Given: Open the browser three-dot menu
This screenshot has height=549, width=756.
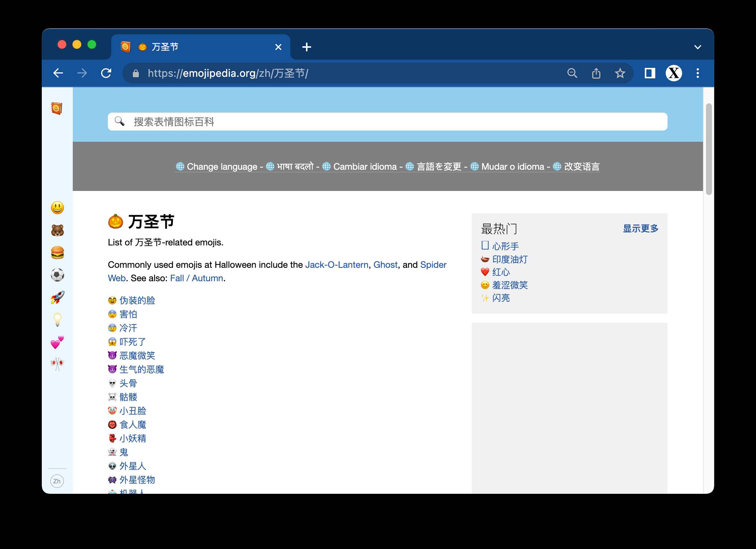Looking at the screenshot, I should pyautogui.click(x=697, y=73).
